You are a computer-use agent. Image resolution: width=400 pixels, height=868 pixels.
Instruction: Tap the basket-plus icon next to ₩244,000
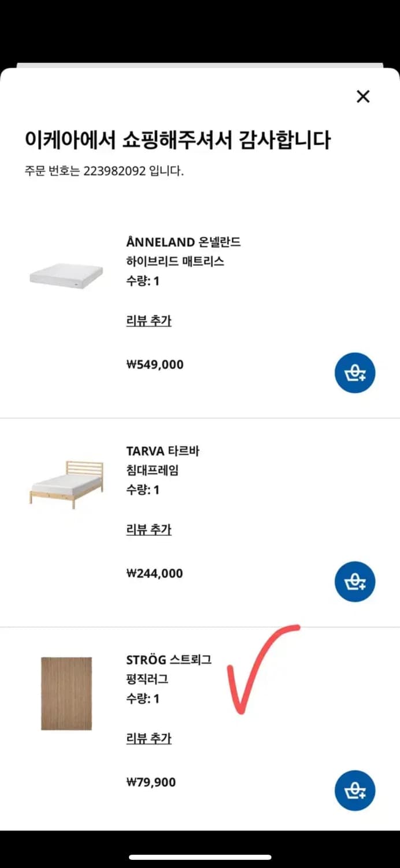point(354,582)
